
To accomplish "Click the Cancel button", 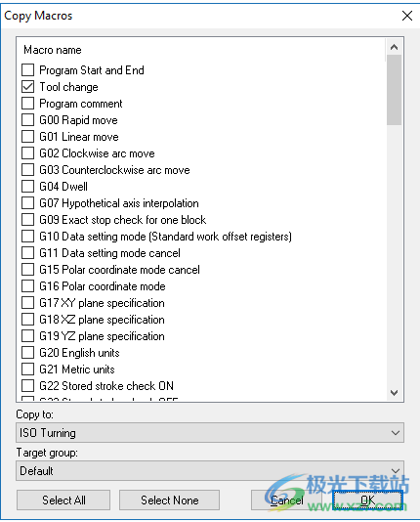I will pyautogui.click(x=286, y=500).
